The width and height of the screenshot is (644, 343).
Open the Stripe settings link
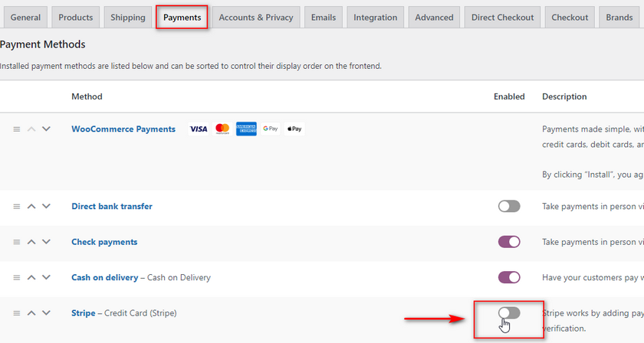coord(84,312)
